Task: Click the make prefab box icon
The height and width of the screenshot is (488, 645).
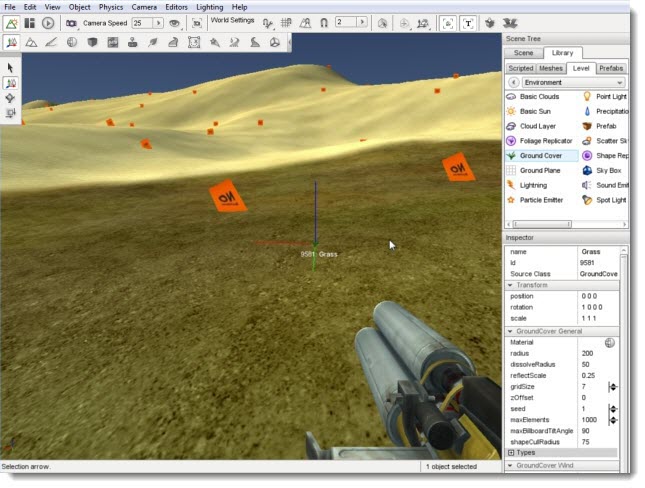Action: [490, 23]
